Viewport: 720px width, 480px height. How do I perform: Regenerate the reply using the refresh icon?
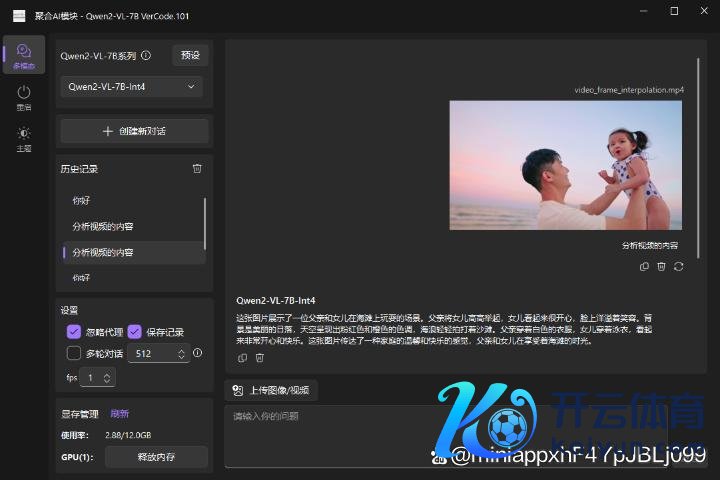point(679,266)
